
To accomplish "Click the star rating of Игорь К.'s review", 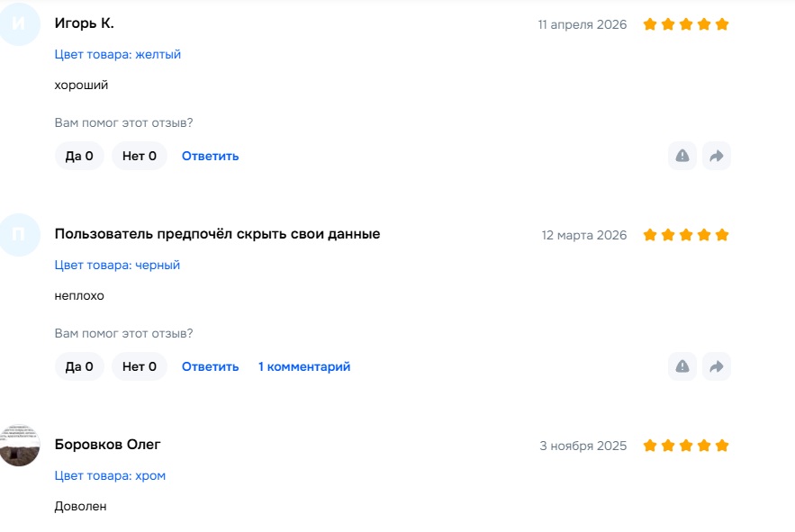I will click(686, 24).
